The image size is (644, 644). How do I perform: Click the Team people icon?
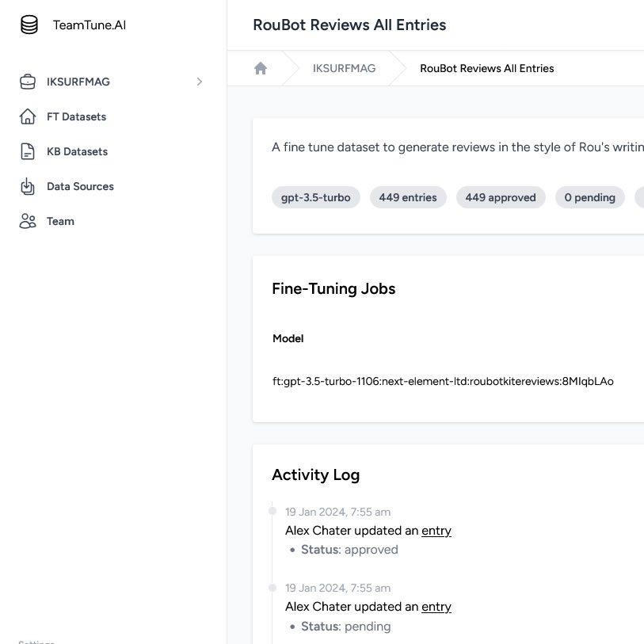(x=28, y=221)
